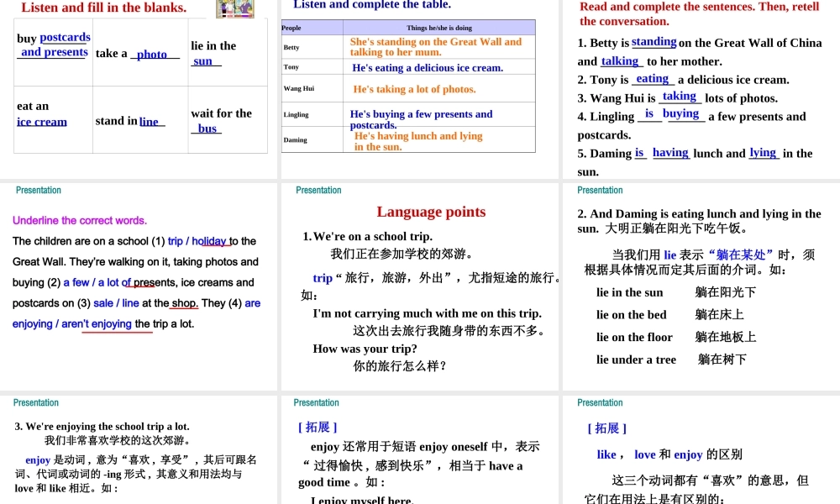Click the 'Listen and fill in the blanks.' heading
The height and width of the screenshot is (504, 840).
pyautogui.click(x=104, y=8)
